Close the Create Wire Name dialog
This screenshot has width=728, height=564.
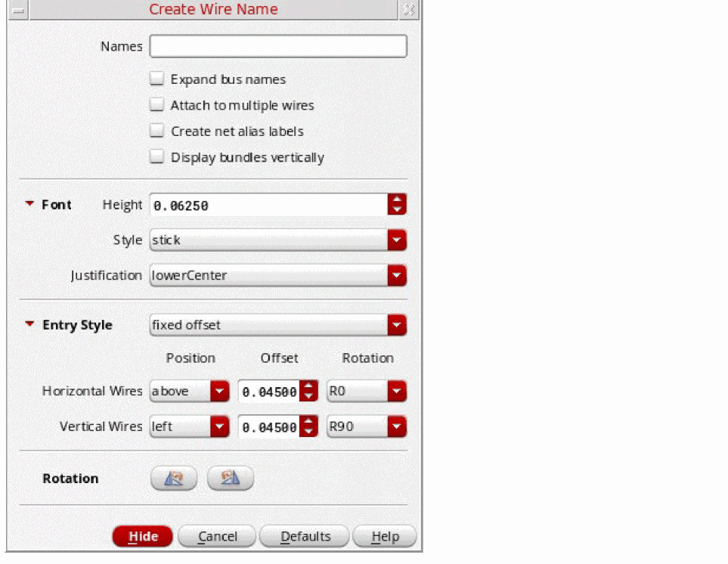click(x=409, y=10)
